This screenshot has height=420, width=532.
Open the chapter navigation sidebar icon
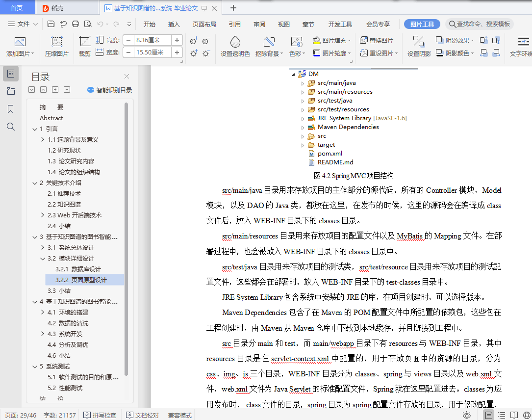[x=10, y=91]
